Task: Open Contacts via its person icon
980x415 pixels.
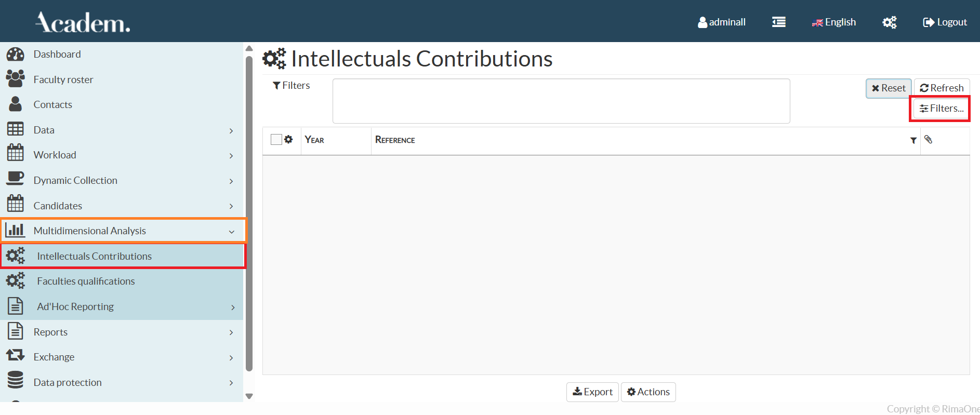Action: click(16, 103)
